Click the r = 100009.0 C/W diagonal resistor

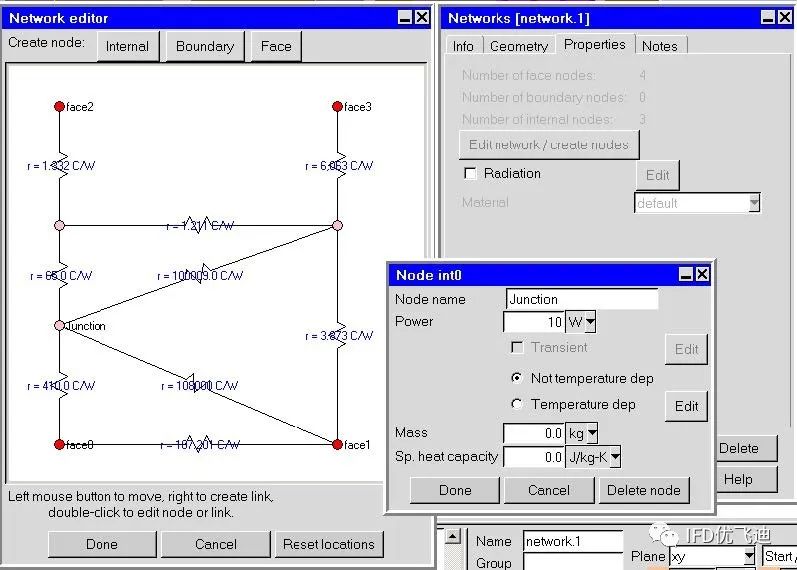tap(200, 275)
